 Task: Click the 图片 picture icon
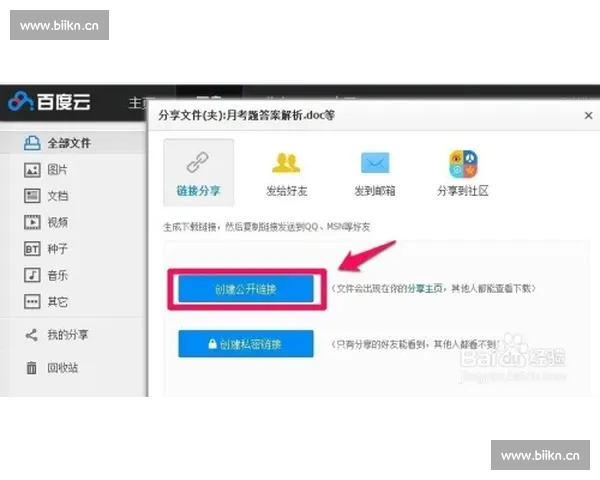(32, 170)
